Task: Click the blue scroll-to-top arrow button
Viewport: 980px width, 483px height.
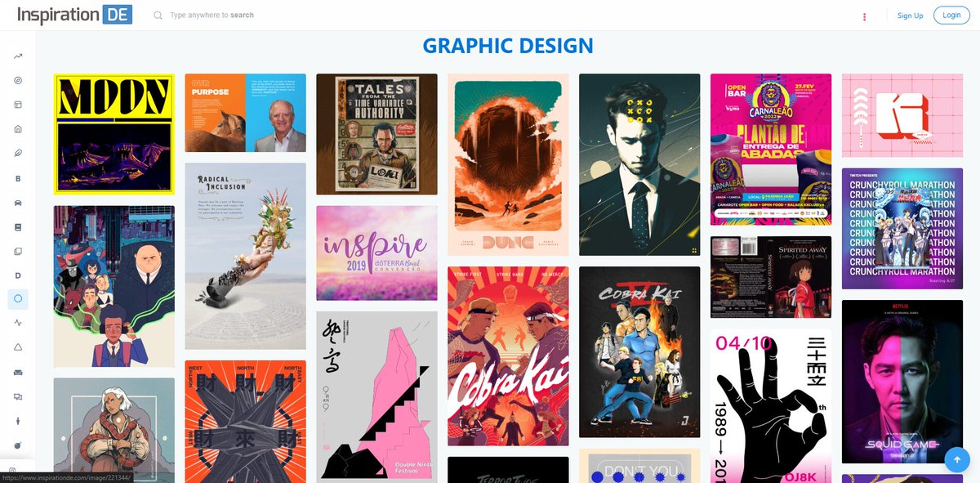Action: click(956, 459)
